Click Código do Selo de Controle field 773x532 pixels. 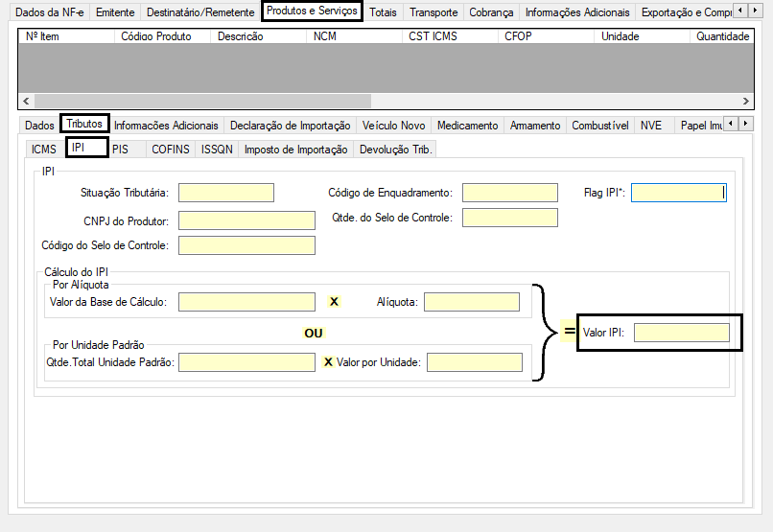click(246, 245)
